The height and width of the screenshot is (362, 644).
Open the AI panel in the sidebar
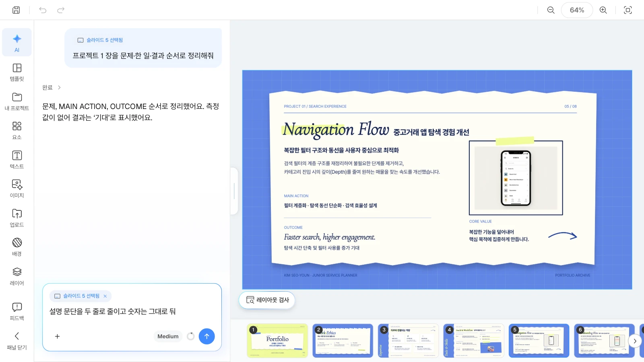17,43
